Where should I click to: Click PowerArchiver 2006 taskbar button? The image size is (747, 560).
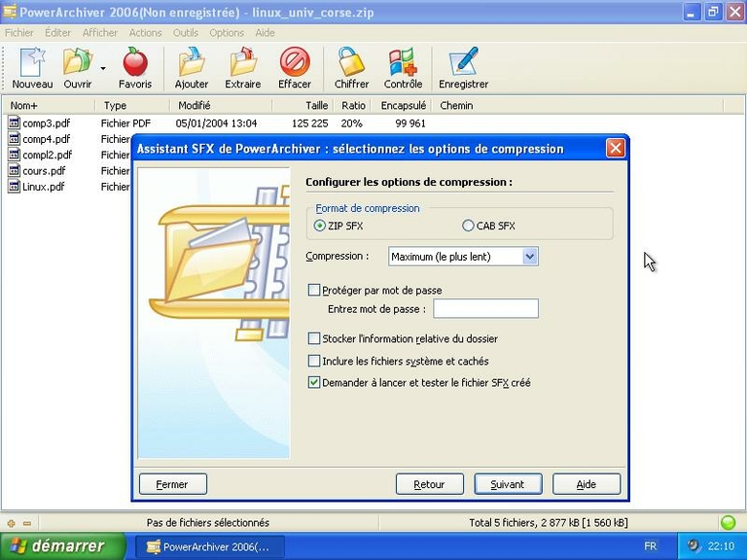(210, 546)
